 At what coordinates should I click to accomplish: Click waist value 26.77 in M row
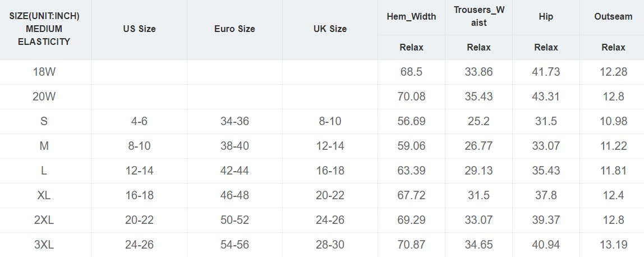point(479,146)
